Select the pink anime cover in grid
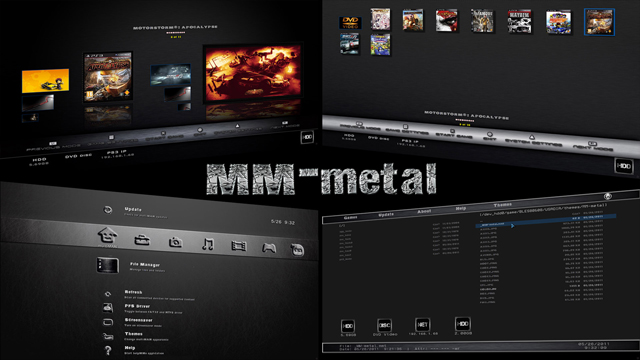The width and height of the screenshot is (640, 360). tap(380, 19)
